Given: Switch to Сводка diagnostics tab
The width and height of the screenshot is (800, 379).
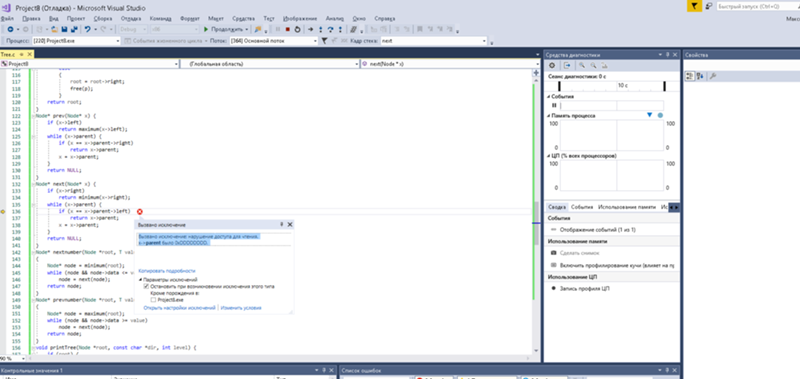Looking at the screenshot, I should pos(556,207).
